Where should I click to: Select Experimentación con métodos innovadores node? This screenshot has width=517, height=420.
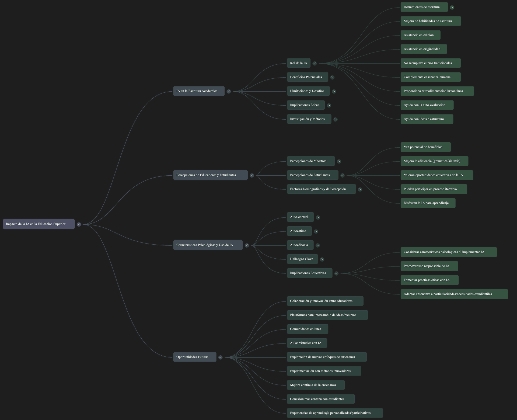coord(324,371)
